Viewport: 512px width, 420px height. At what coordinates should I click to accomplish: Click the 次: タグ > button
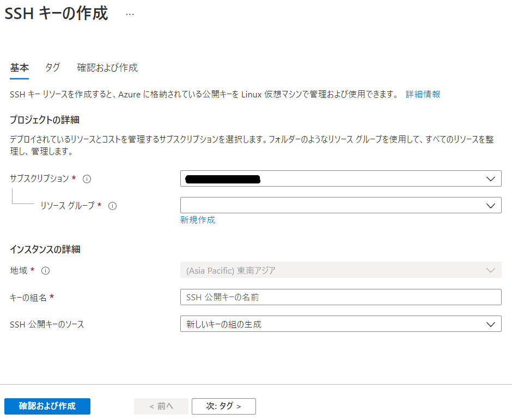(224, 406)
